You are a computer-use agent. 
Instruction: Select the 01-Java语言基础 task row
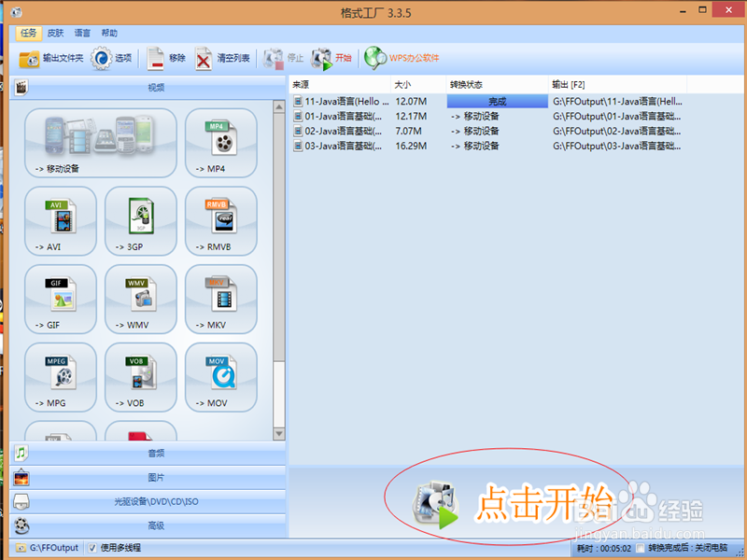coord(487,116)
